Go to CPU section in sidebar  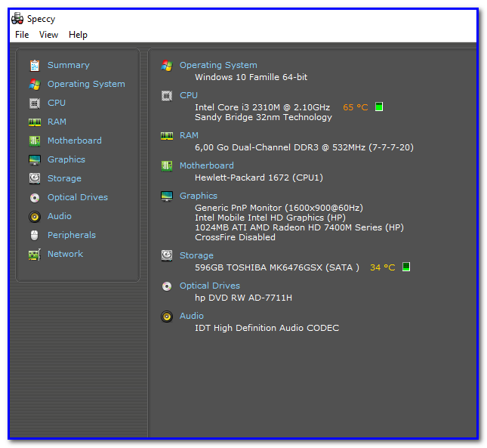(x=56, y=103)
